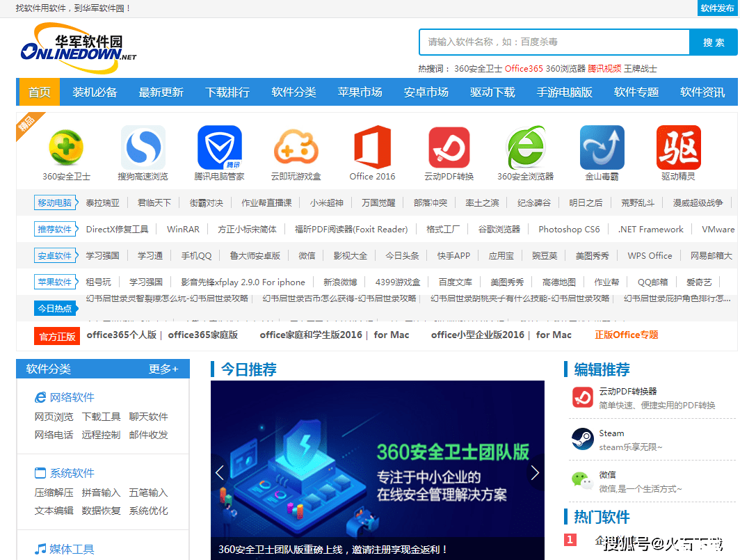Select the 今日热点 tag
Screen dimensions: 740x560
(x=55, y=308)
